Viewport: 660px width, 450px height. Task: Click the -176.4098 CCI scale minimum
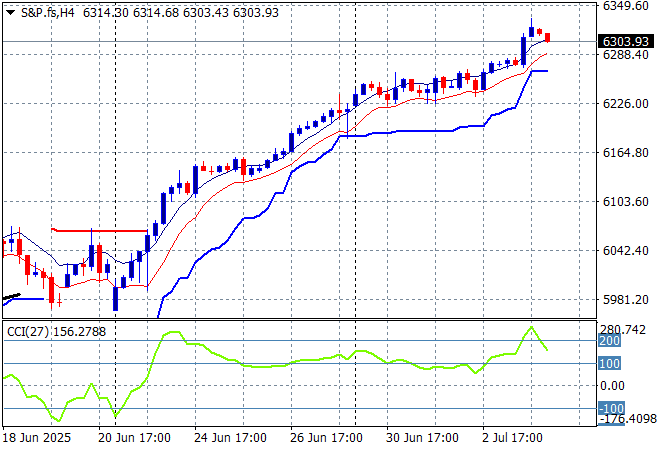click(628, 419)
